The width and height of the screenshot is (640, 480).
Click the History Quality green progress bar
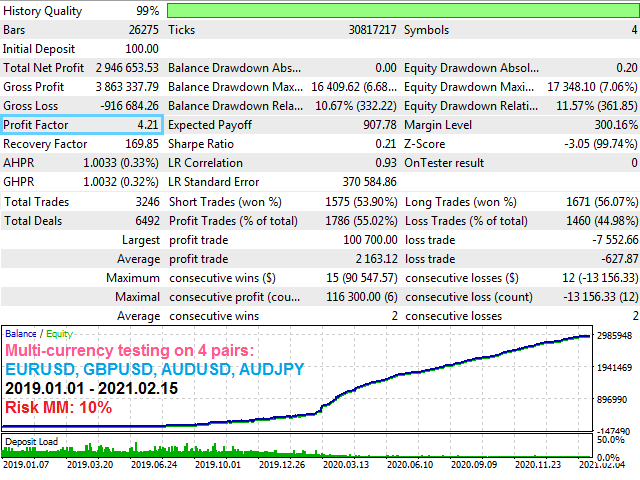pos(403,11)
